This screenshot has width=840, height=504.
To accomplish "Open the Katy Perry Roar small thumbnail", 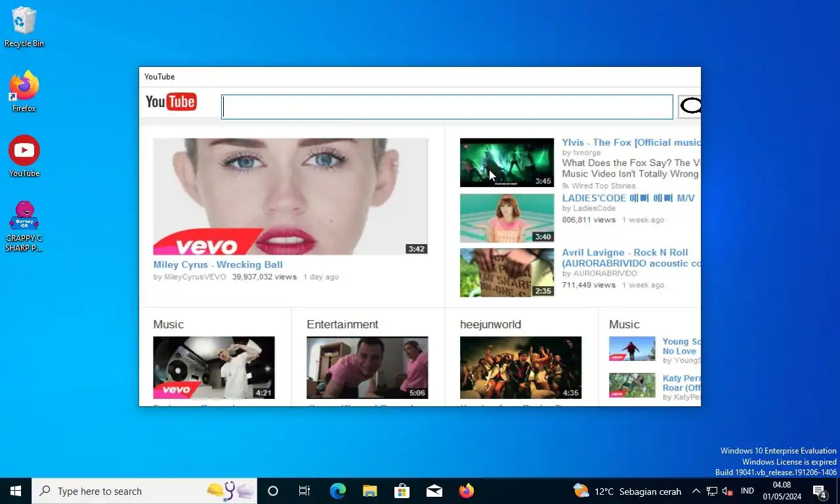I will (632, 385).
